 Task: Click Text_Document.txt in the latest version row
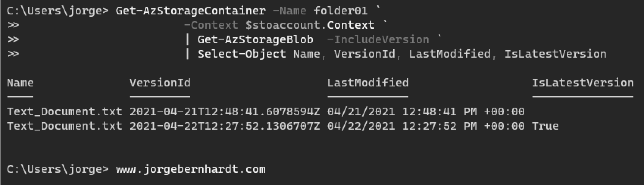64,126
